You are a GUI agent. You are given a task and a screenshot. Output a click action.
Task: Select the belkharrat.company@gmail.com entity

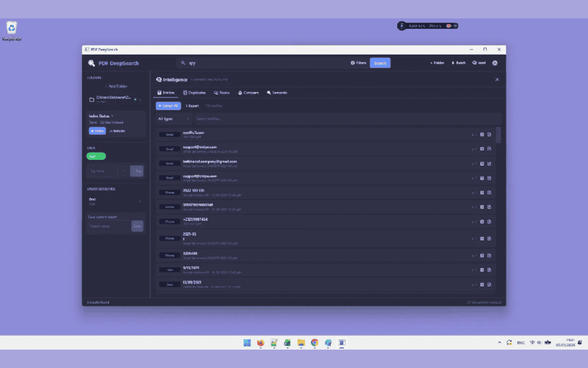(326, 164)
